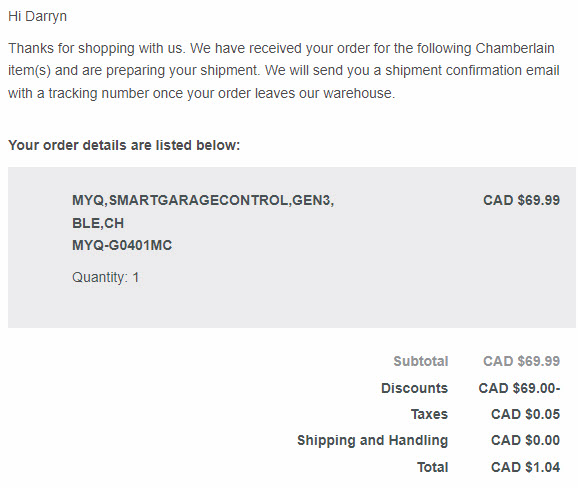Click the MYQ-G0401MC model number

(122, 245)
